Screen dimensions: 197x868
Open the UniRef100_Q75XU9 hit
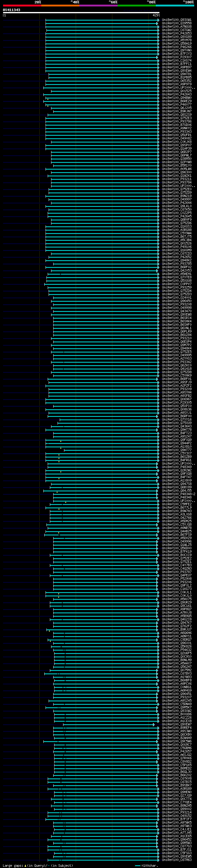pos(177,423)
